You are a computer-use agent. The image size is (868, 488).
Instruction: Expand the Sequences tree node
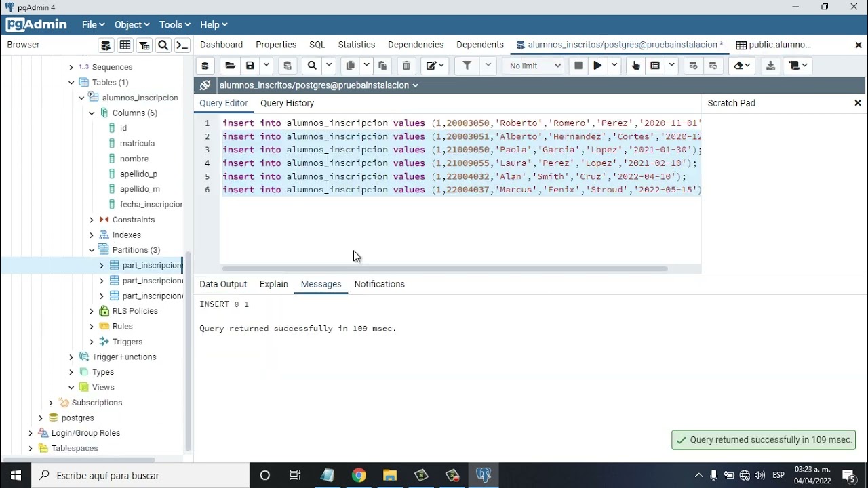[71, 67]
